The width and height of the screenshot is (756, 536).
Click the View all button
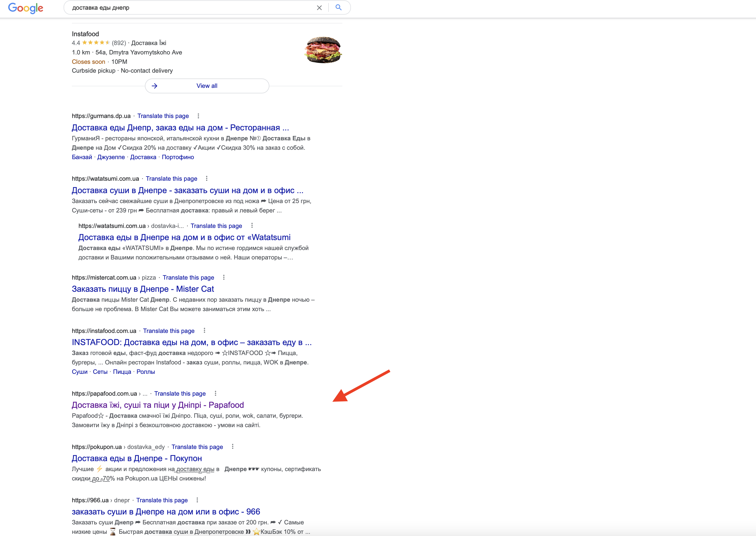(x=207, y=86)
